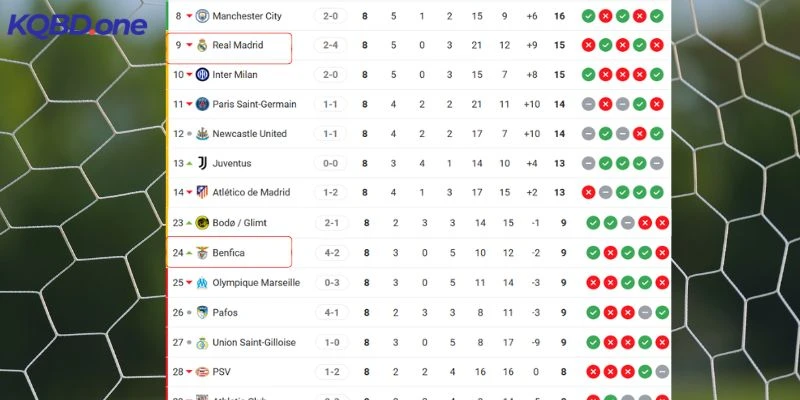Click the Juventus club logo
800x400 pixels.
202,163
